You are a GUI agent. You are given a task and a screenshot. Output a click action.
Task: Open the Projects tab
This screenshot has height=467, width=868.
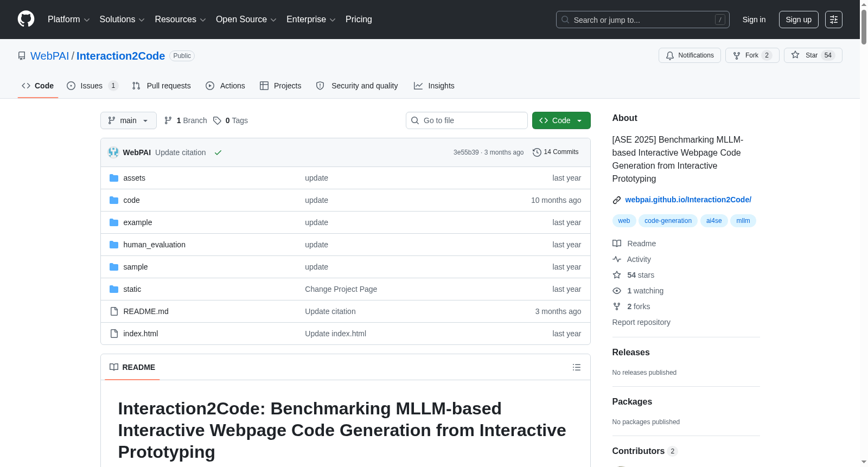coord(280,86)
